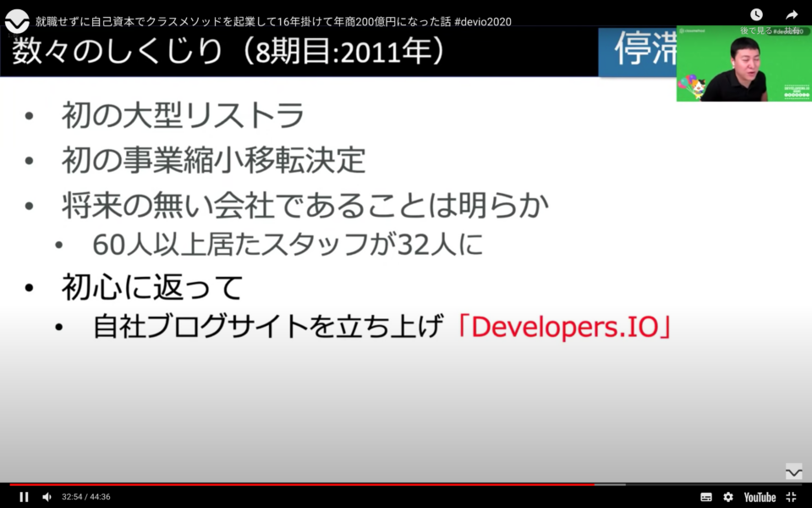812x508 pixels.
Task: Open sharing with the Share arrow icon
Action: (x=790, y=14)
